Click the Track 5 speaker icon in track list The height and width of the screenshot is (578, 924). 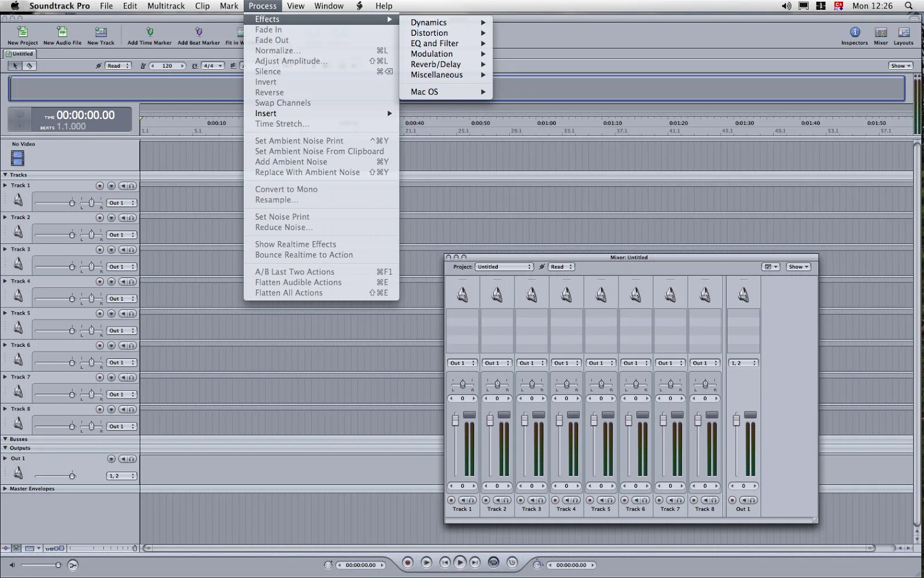(x=18, y=328)
